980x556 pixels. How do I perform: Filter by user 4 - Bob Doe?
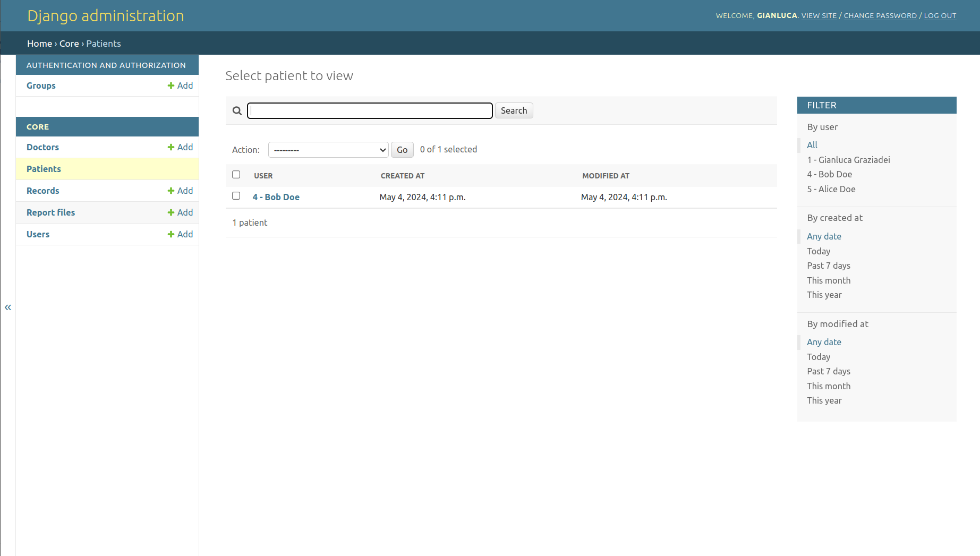tap(830, 174)
